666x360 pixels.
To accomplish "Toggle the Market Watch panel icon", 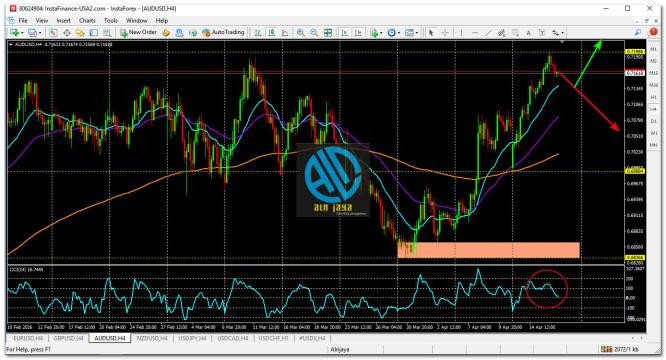I will click(53, 33).
